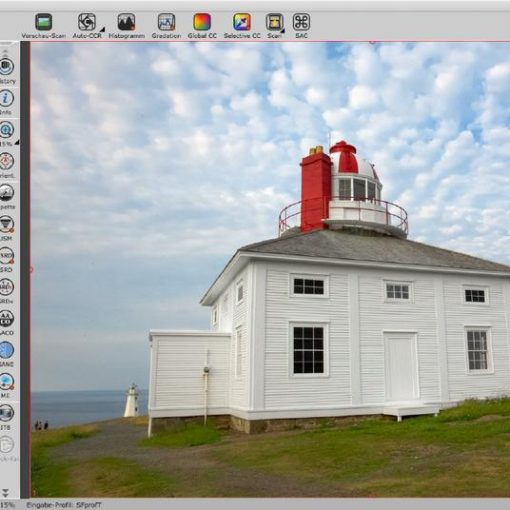Click the lighthouse preview image
This screenshot has height=510, width=510.
270,269
